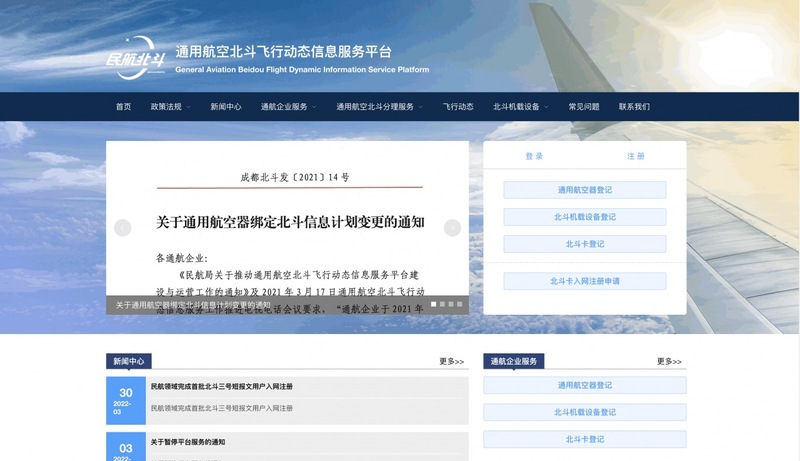Select the second carousel indicator dot

coord(442,304)
